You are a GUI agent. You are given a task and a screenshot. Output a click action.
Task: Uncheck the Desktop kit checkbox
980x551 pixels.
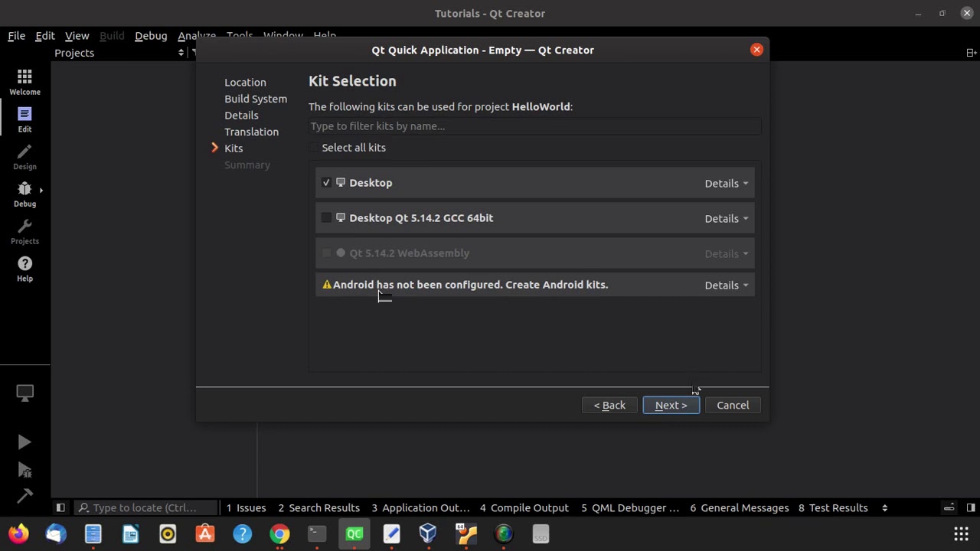point(327,183)
